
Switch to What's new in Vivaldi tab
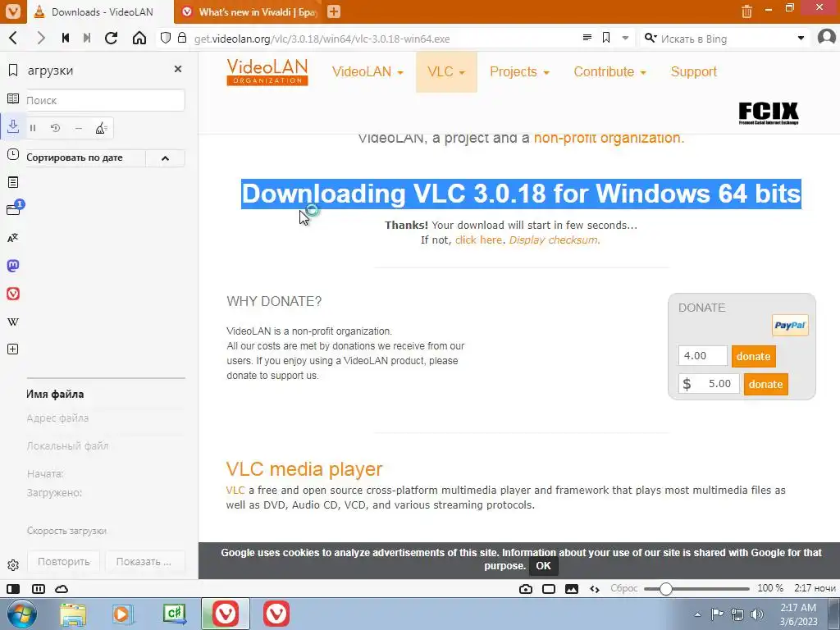249,11
